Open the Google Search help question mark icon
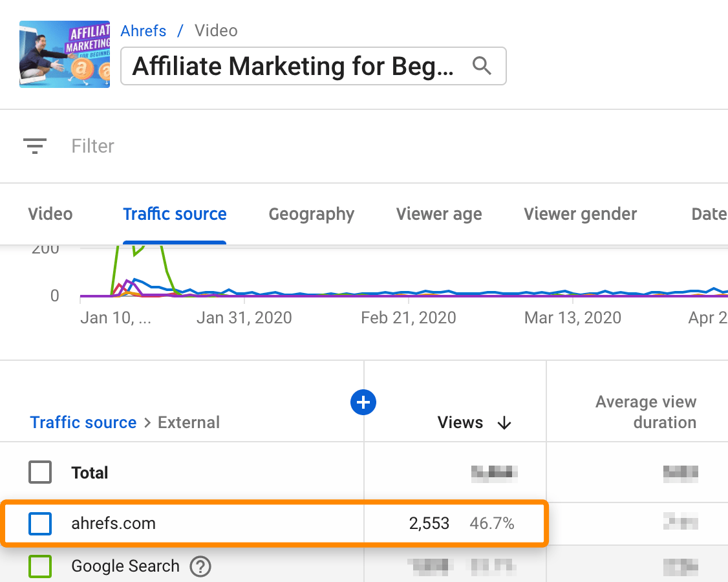The width and height of the screenshot is (728, 582). (x=200, y=566)
